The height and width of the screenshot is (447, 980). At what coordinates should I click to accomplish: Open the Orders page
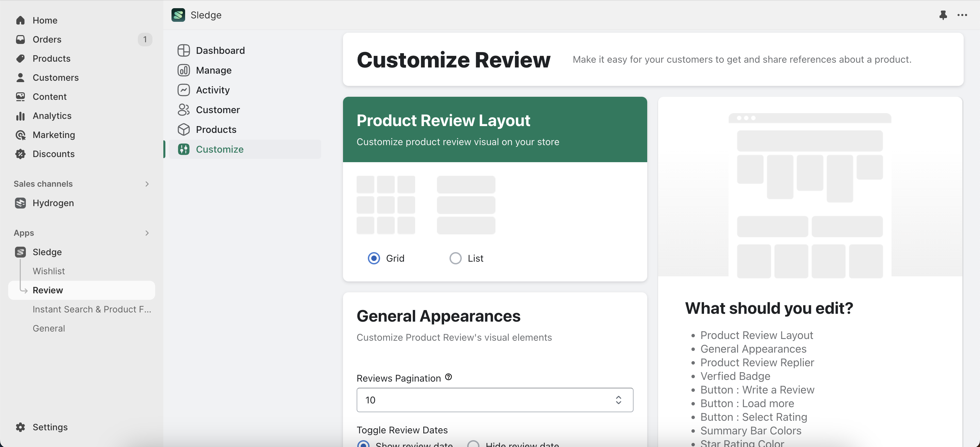pos(47,39)
